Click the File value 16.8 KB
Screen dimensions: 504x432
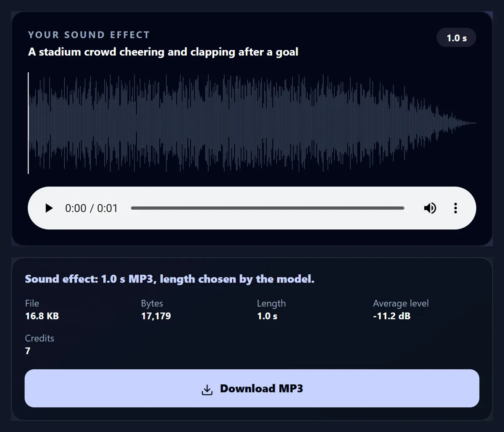coord(42,316)
